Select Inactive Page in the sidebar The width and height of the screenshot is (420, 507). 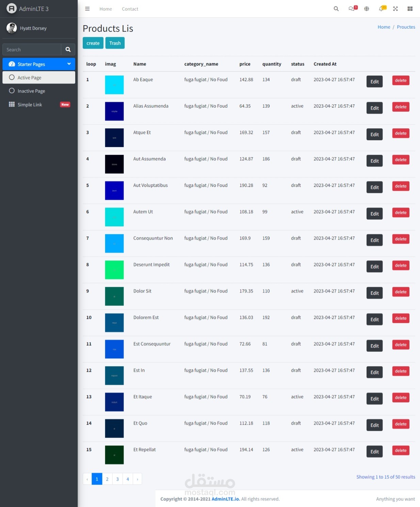pos(39,91)
